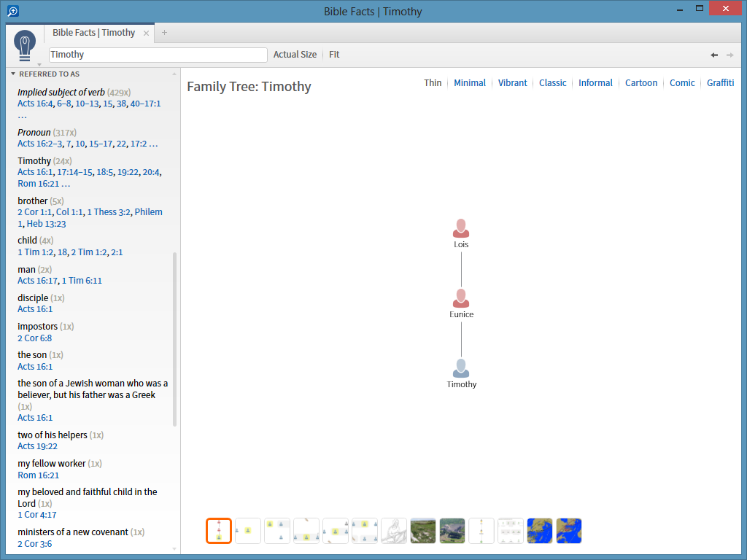Image resolution: width=747 pixels, height=560 pixels.
Task: Open the 1 Tim 6:11 link
Action: (82, 281)
